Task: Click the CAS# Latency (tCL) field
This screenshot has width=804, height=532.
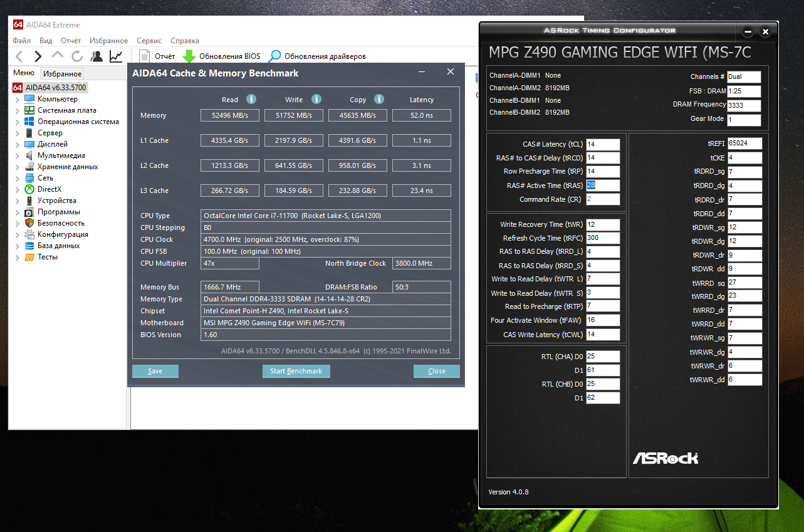Action: [x=603, y=144]
